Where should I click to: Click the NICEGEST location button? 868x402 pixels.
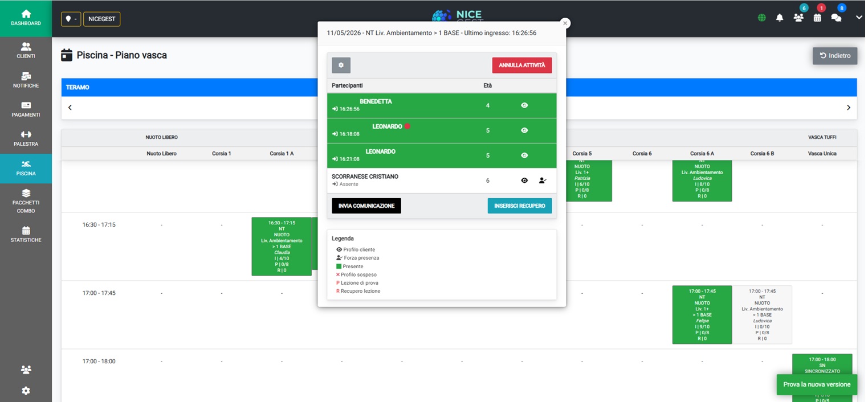point(101,19)
